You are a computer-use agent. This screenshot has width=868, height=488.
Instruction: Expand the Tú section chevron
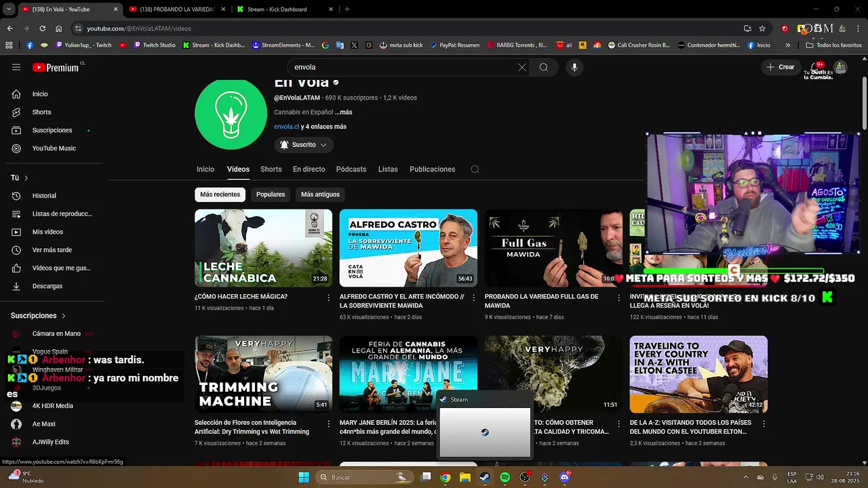click(x=26, y=178)
